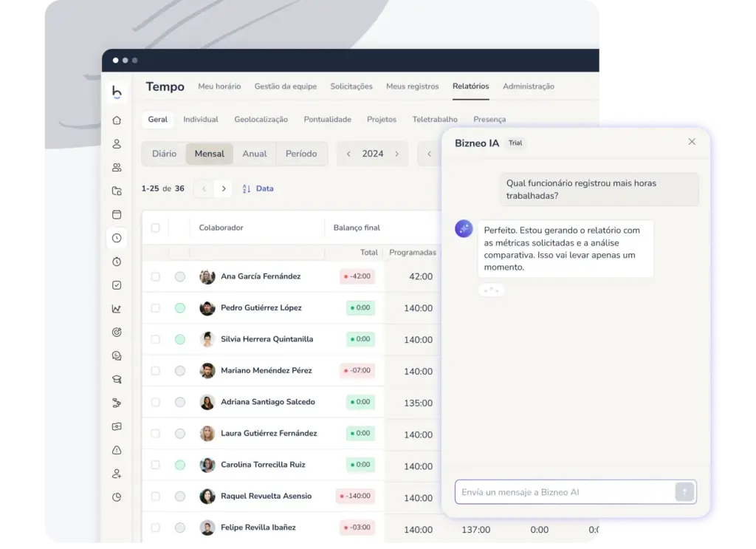The image size is (756, 549).
Task: Click the previous month arrow beside year selector
Action: [429, 154]
